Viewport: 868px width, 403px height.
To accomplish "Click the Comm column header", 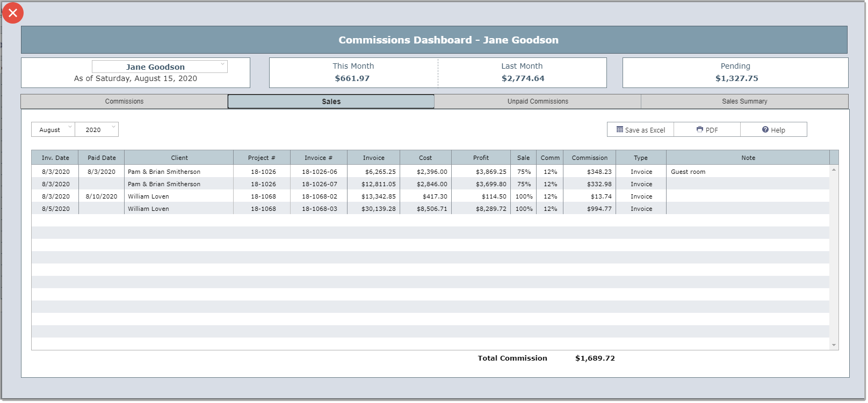I will 550,158.
